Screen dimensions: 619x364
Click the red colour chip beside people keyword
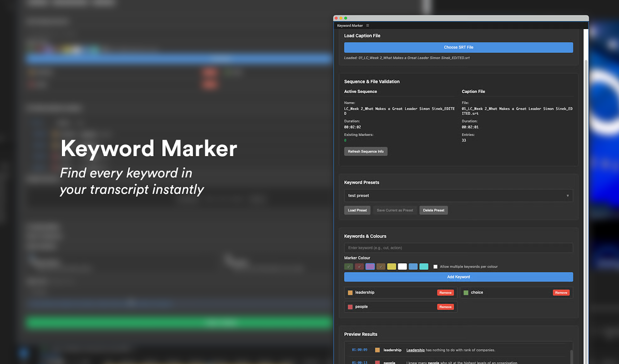tap(350, 307)
